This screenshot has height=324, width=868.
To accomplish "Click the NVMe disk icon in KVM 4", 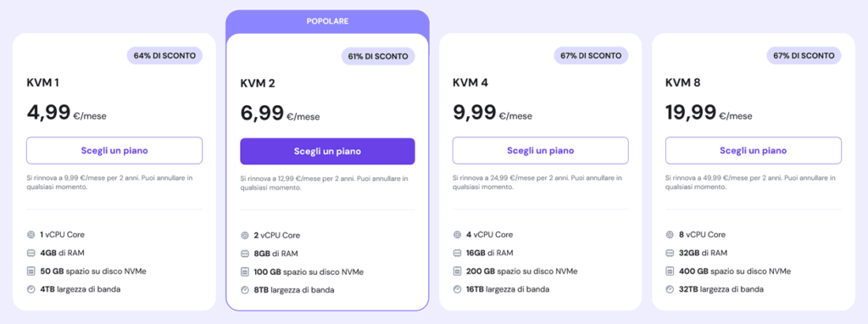I will pyautogui.click(x=457, y=271).
